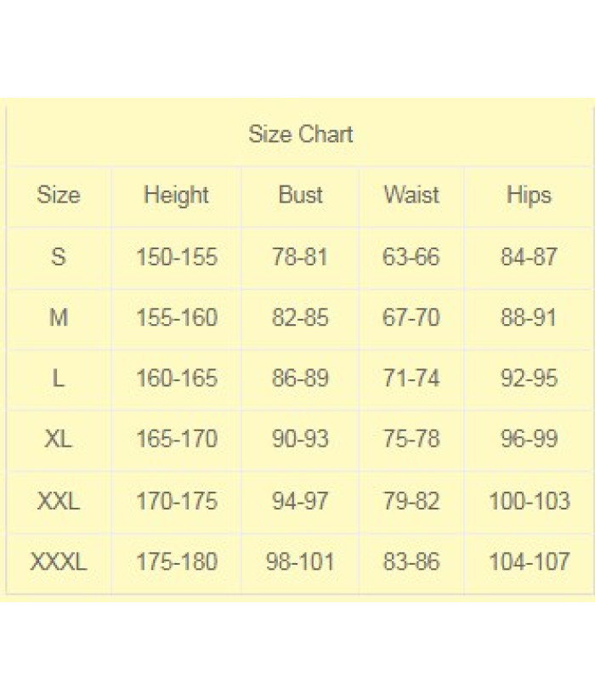The width and height of the screenshot is (595, 700).
Task: Click the L size row label
Action: (59, 378)
